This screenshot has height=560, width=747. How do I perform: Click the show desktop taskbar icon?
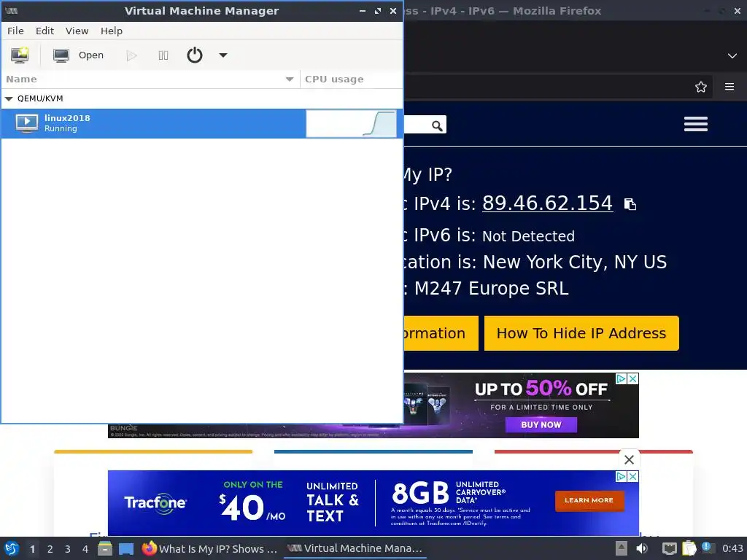pos(126,549)
